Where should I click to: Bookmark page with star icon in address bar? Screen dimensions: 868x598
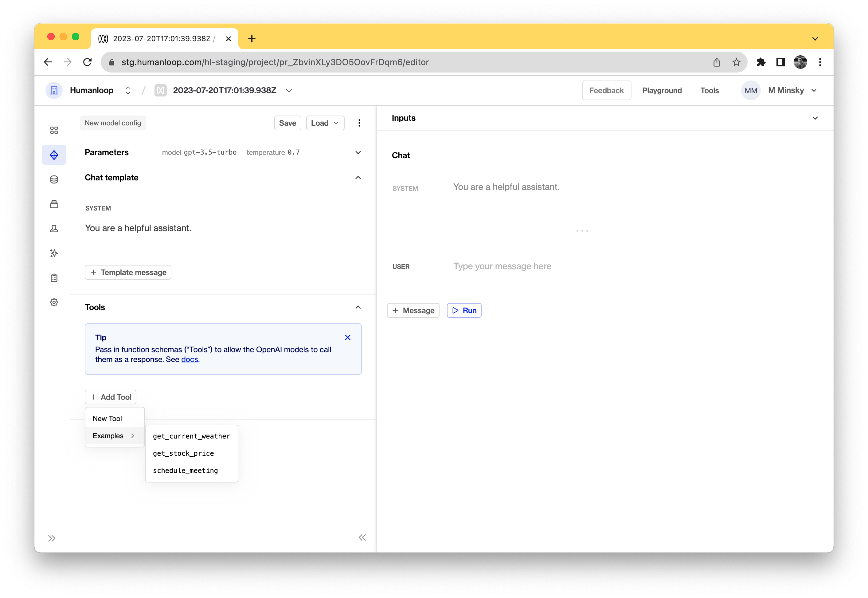pyautogui.click(x=736, y=62)
